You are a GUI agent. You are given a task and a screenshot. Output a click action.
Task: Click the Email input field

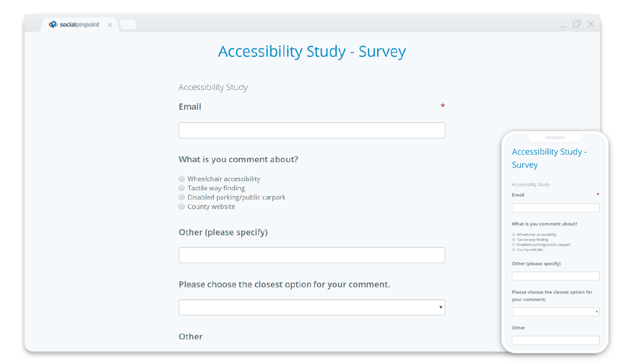point(311,130)
